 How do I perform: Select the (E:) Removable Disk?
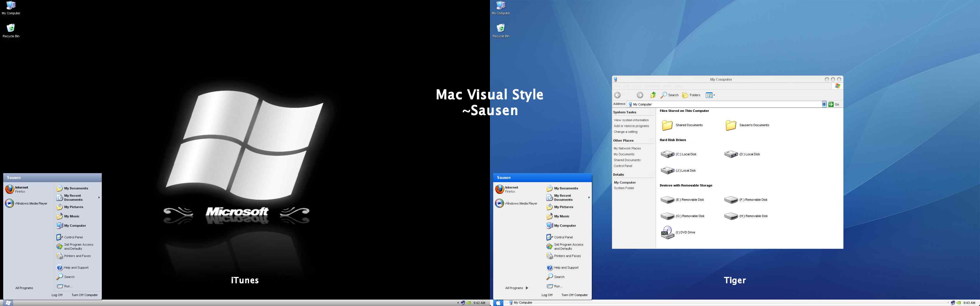click(682, 200)
